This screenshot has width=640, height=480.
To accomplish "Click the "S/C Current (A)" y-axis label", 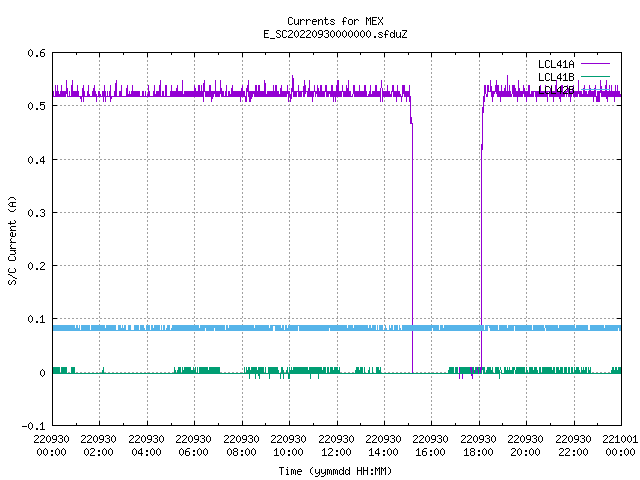I will point(12,241).
